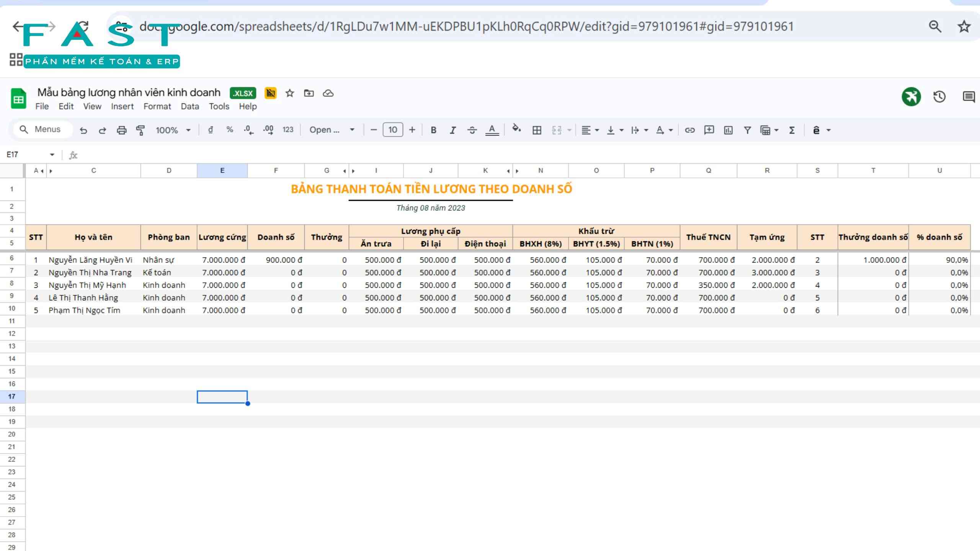Click the Insert comment icon

[709, 130]
